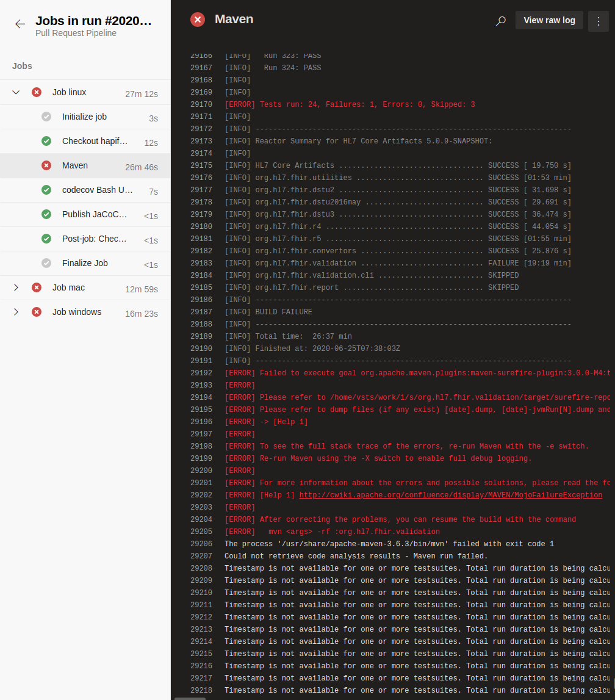The image size is (615, 700).
Task: Expand the Job mac section
Action: (16, 287)
